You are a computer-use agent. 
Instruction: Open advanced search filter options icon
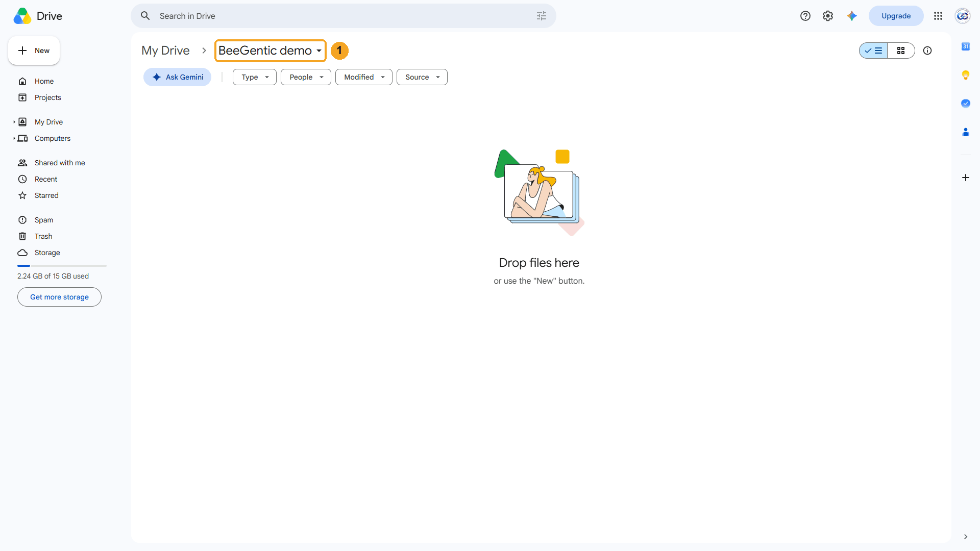(542, 16)
